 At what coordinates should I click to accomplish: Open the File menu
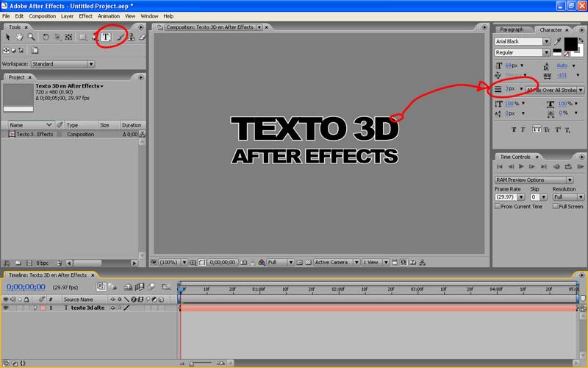point(6,16)
